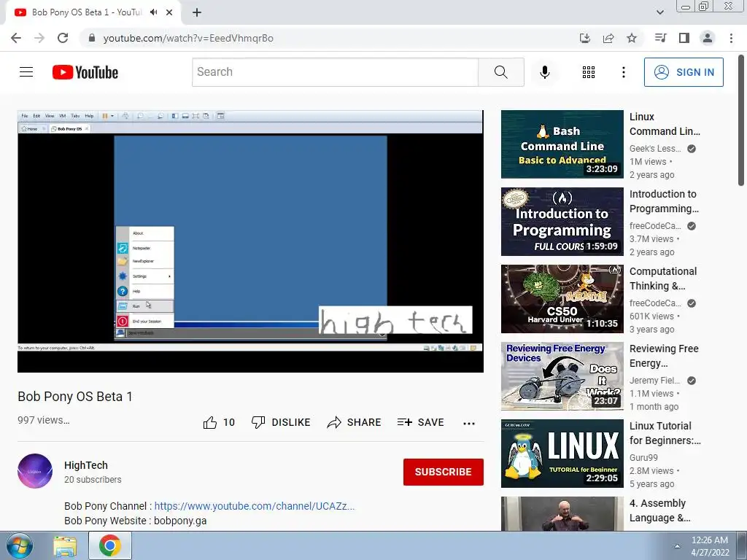The width and height of the screenshot is (747, 560).
Task: Click the video player
Action: [251, 241]
